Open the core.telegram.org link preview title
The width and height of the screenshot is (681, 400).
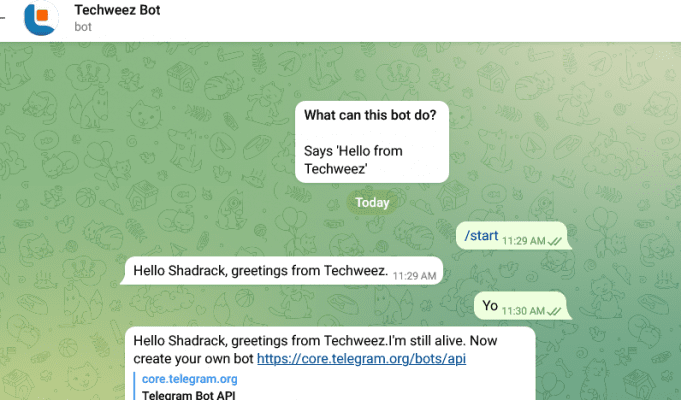pyautogui.click(x=190, y=379)
